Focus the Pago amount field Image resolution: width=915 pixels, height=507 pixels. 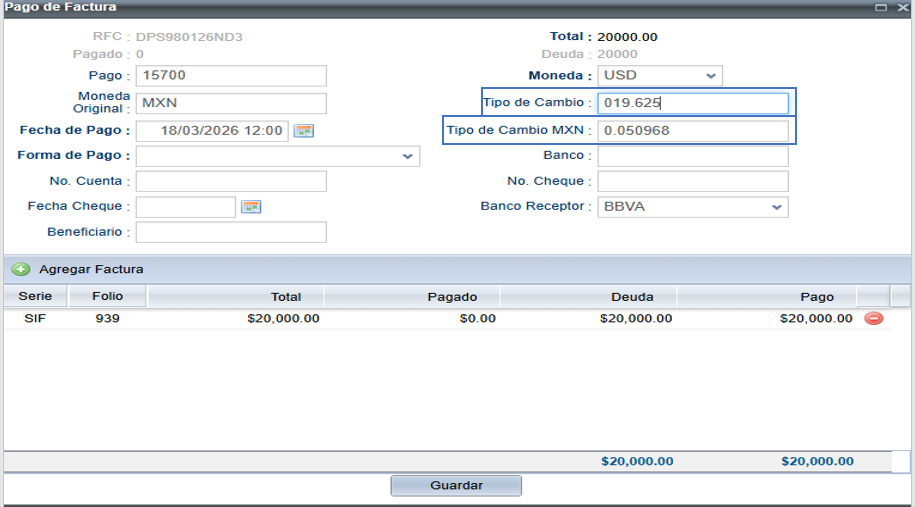[231, 76]
